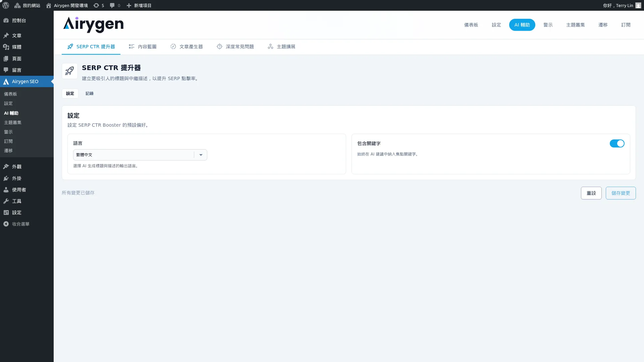This screenshot has height=362, width=644.
Task: Switch to 儀表板 in top navigation
Action: (471, 25)
